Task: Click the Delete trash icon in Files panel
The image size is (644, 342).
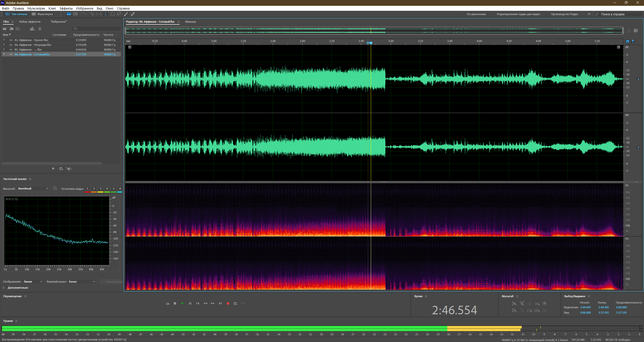Action: click(40, 29)
